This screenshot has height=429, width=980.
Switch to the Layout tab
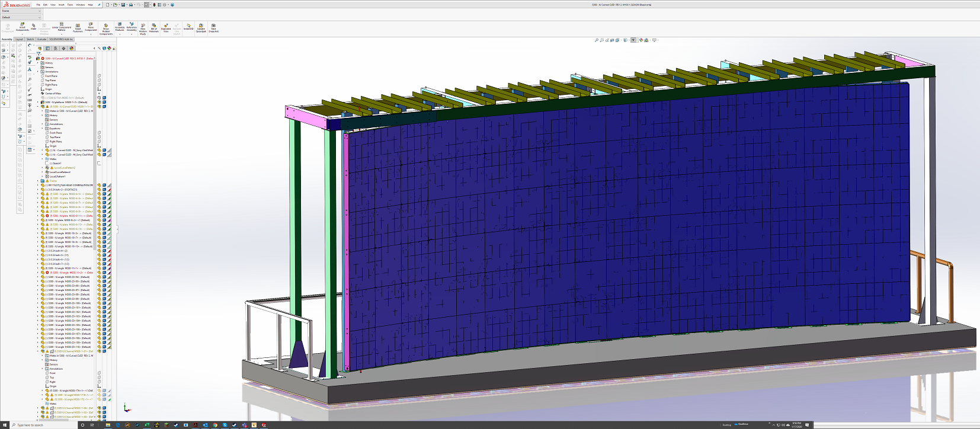tap(19, 39)
